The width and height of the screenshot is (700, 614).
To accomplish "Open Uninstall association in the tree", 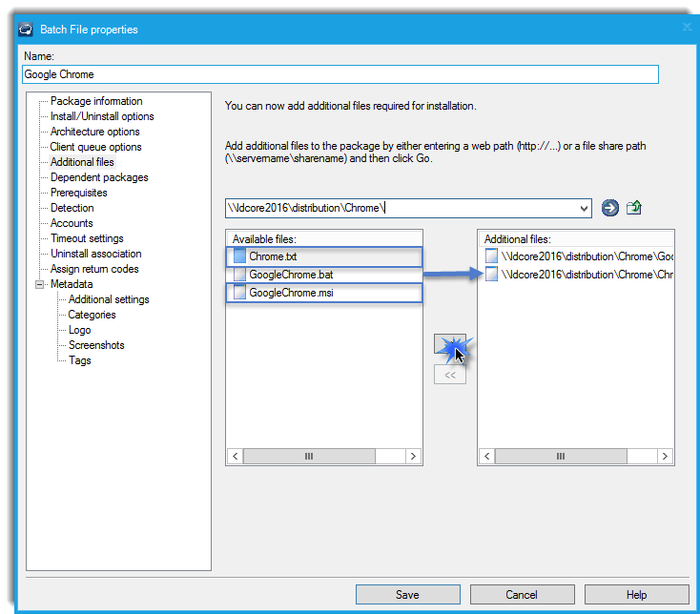I will pyautogui.click(x=95, y=254).
